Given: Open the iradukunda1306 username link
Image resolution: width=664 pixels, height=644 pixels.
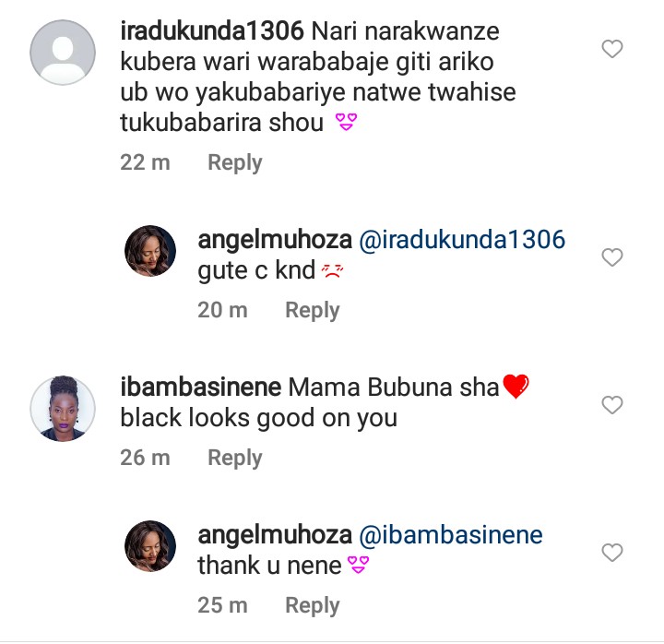Looking at the screenshot, I should tap(212, 30).
